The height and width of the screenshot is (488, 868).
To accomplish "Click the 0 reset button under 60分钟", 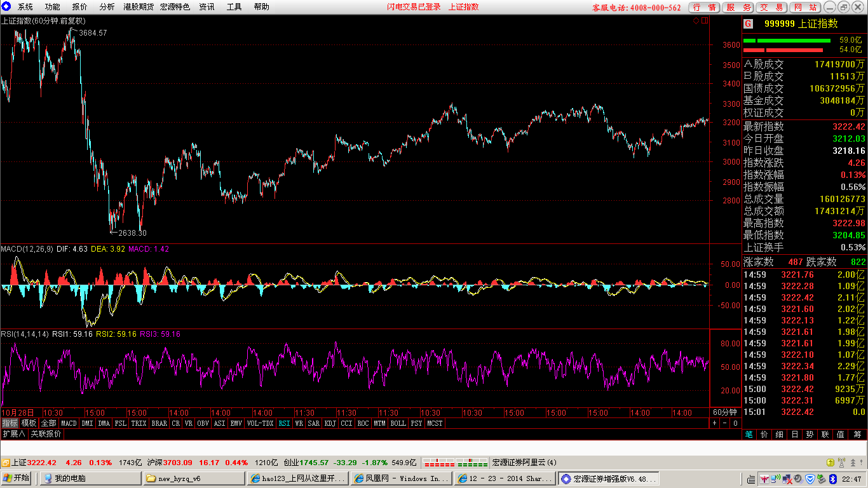I will pyautogui.click(x=735, y=423).
